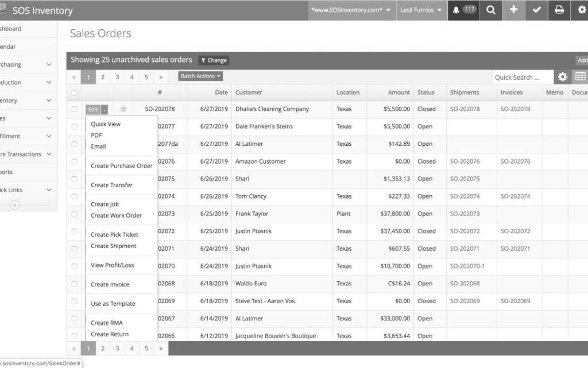
Task: Open the www.SOSInventory.com company dropdown
Action: point(351,10)
